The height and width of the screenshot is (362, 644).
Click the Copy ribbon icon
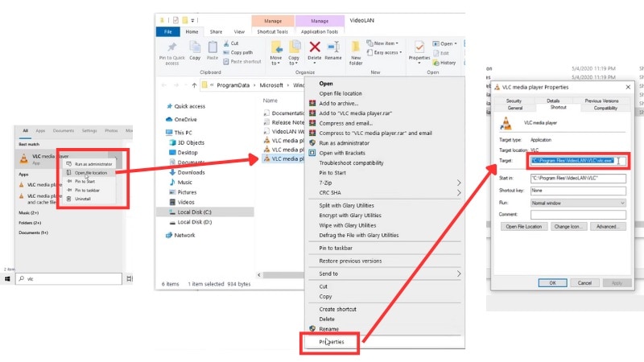tap(195, 51)
